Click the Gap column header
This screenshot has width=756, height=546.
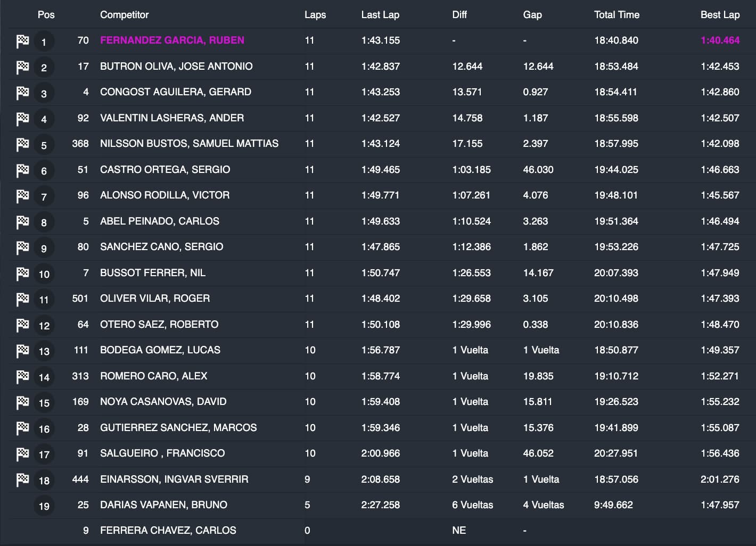pyautogui.click(x=532, y=15)
